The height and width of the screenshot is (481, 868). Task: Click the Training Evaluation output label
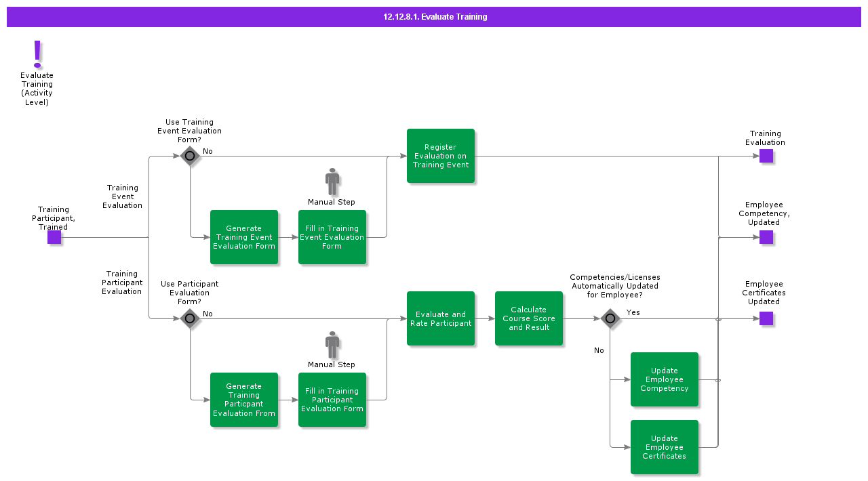coord(766,138)
